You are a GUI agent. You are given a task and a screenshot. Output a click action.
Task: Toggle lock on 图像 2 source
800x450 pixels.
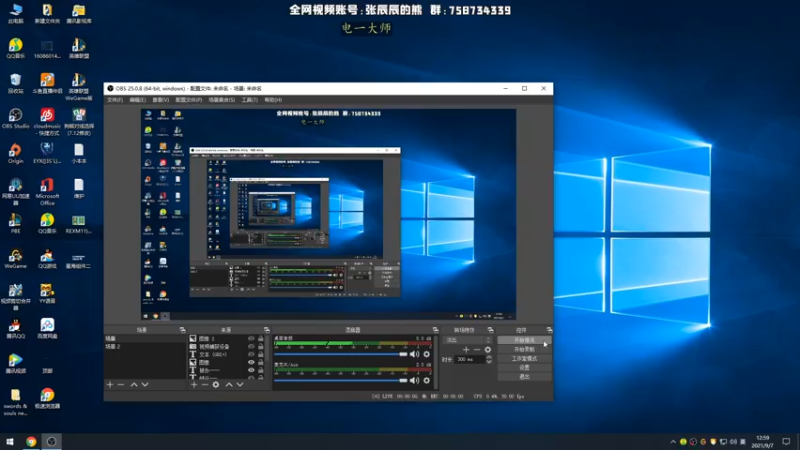pos(261,338)
